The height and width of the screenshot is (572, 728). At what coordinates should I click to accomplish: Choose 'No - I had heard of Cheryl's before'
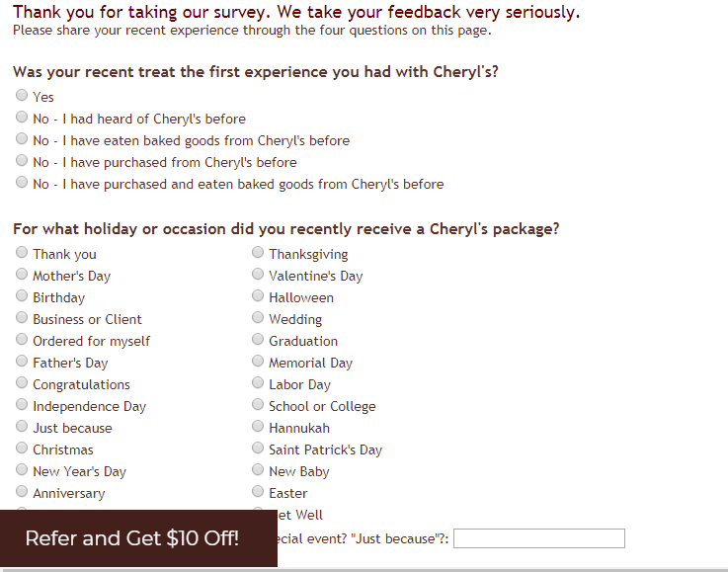click(x=22, y=118)
